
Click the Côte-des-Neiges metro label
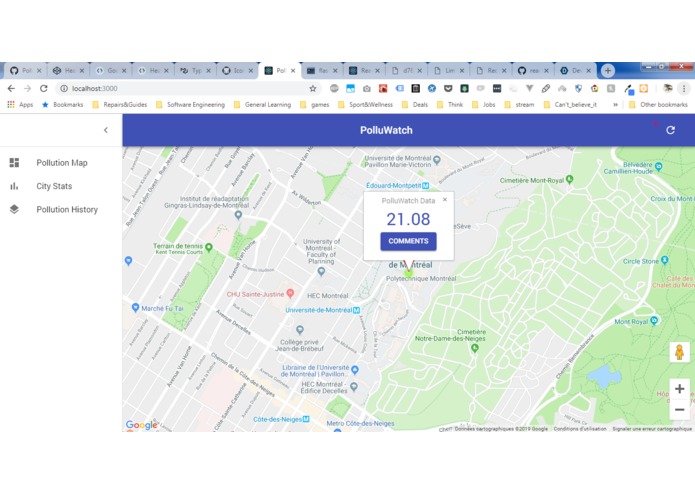click(x=277, y=419)
